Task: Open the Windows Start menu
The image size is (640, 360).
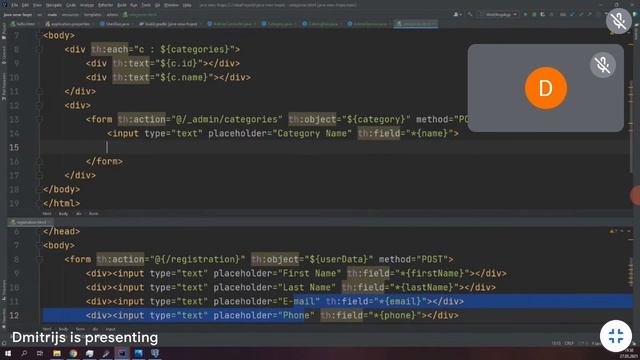Action: click(x=8, y=353)
